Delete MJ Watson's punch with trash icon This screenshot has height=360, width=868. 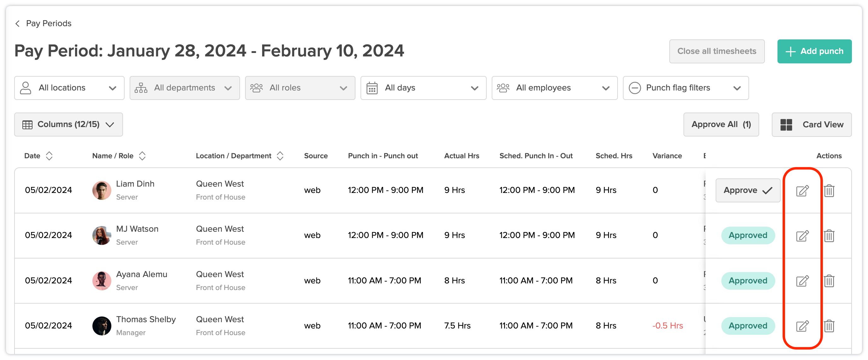829,236
